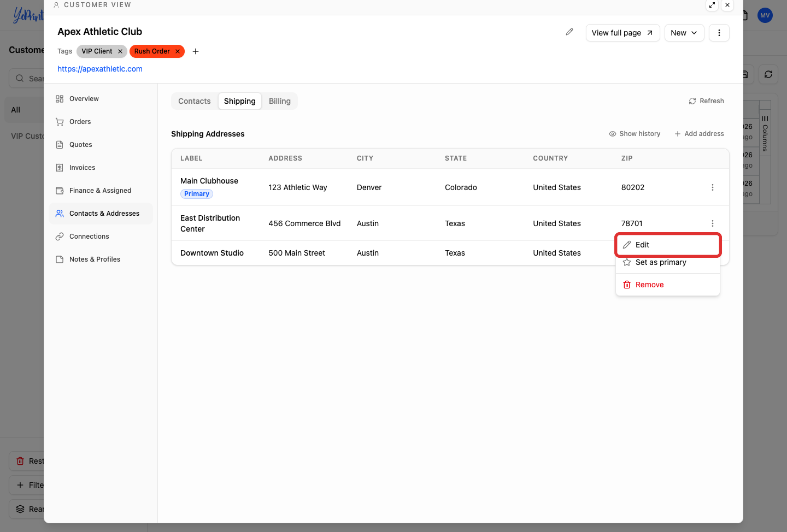Click the Downtown Studio address label
The height and width of the screenshot is (532, 787).
(x=212, y=253)
